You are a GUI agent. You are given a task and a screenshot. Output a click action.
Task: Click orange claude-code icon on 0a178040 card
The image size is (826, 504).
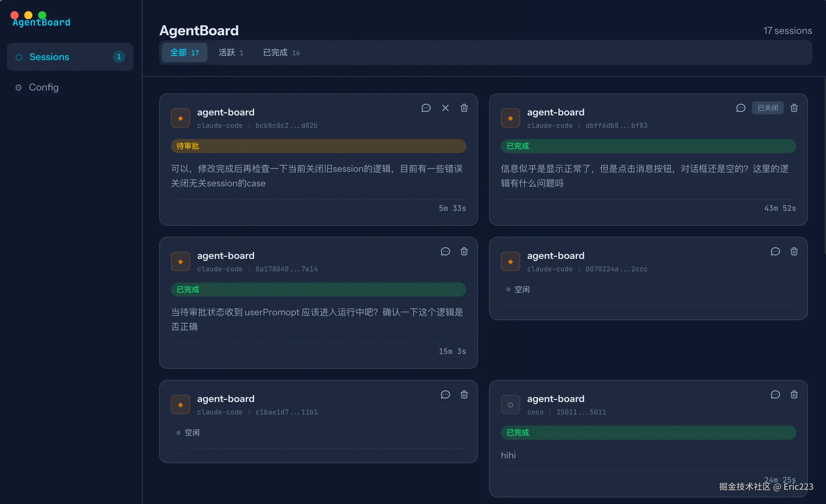tap(180, 262)
